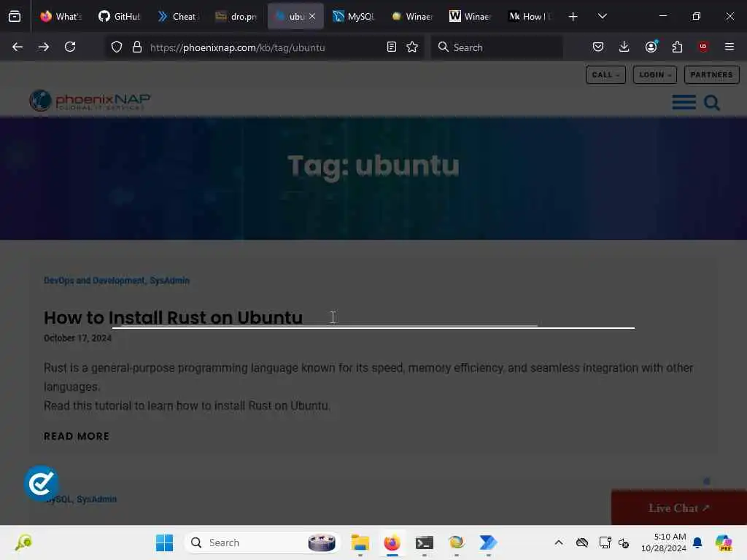
Task: Open SysAdmin category above Rust article
Action: coord(169,281)
